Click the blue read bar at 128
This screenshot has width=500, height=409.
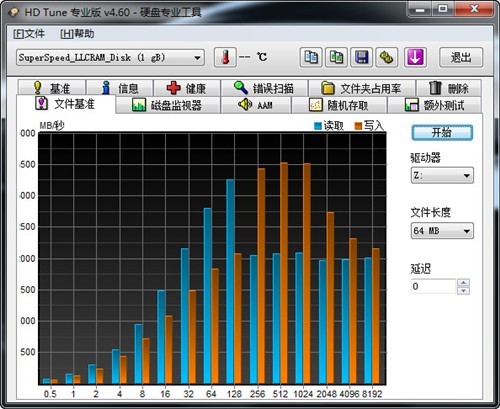click(x=230, y=282)
